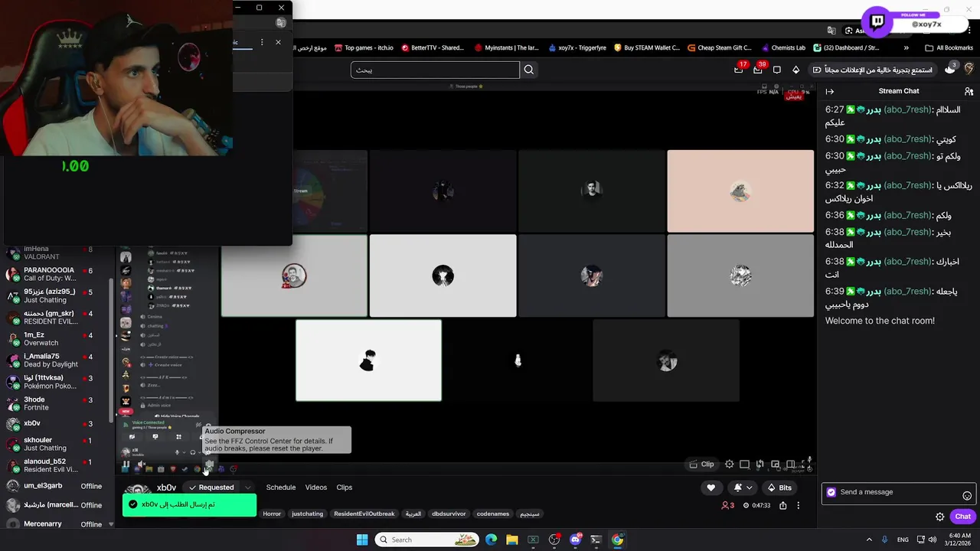Image resolution: width=980 pixels, height=551 pixels.
Task: Switch to the Videos tab
Action: tap(316, 487)
